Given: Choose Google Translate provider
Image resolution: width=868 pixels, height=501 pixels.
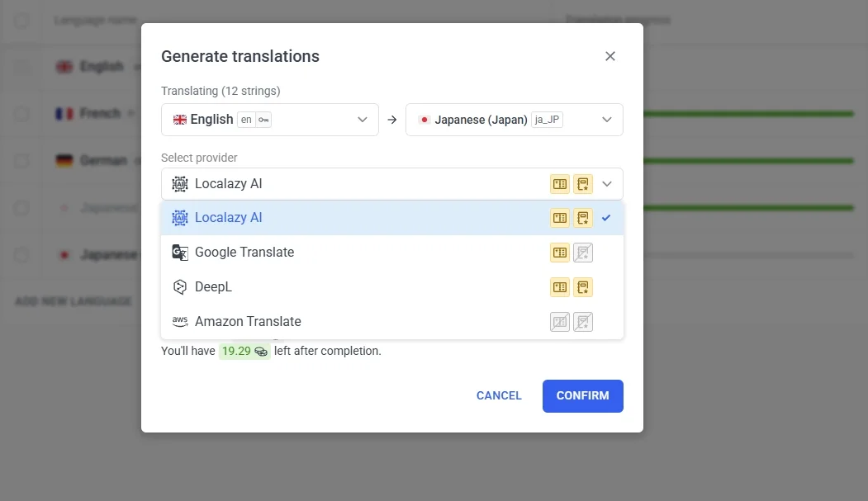Looking at the screenshot, I should coord(392,253).
